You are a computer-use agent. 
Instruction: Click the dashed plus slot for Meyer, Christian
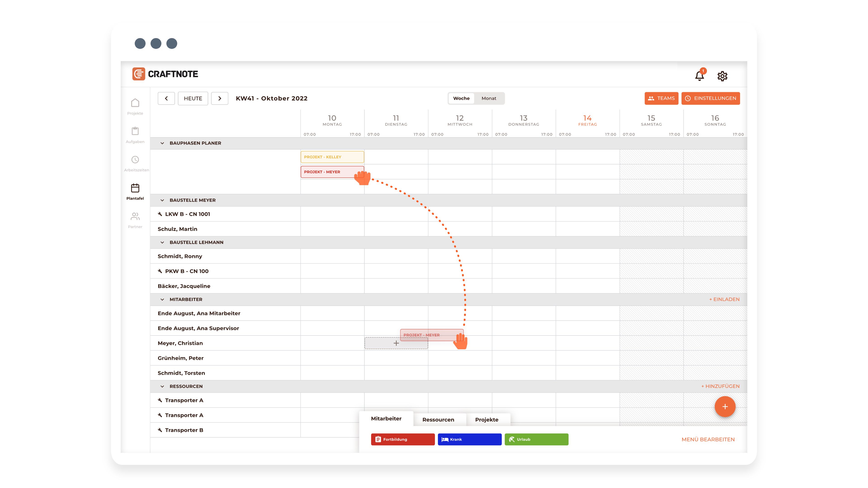point(396,343)
